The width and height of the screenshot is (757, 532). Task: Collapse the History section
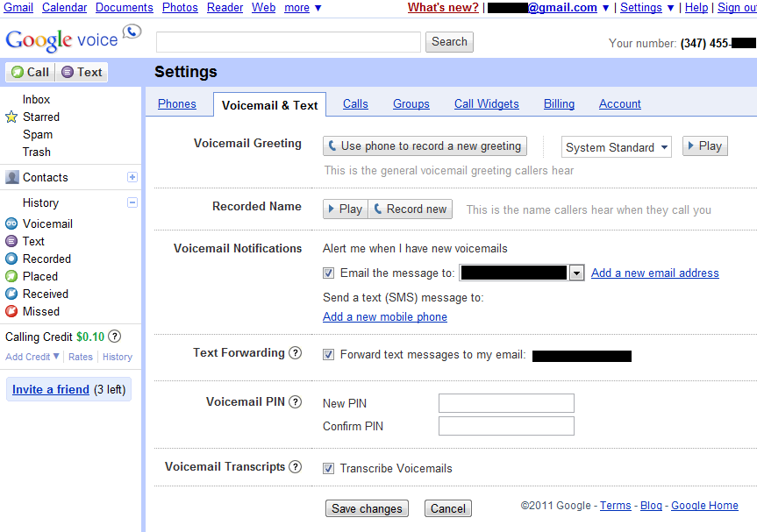[132, 202]
